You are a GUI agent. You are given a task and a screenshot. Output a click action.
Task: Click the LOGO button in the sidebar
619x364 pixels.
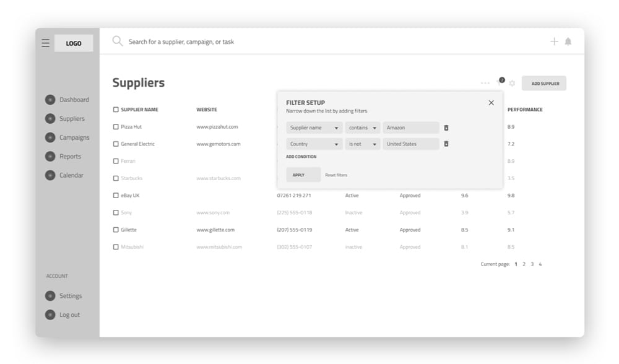click(74, 43)
